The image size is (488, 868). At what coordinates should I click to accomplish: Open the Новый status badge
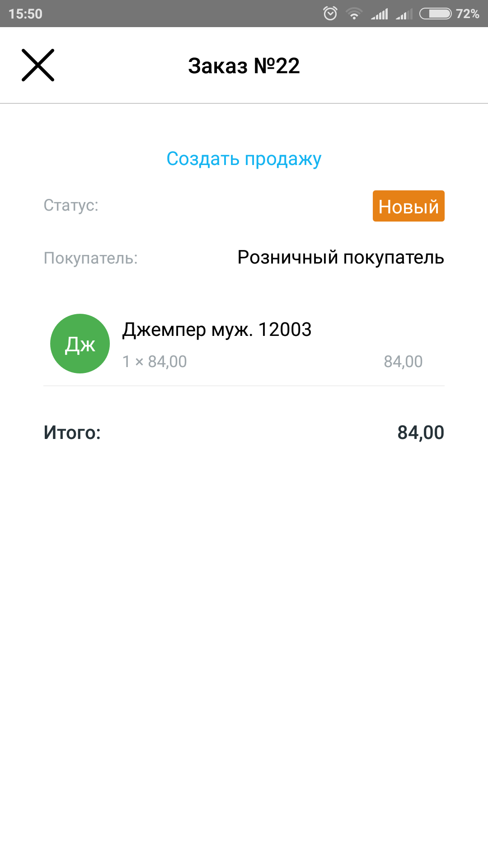(408, 206)
